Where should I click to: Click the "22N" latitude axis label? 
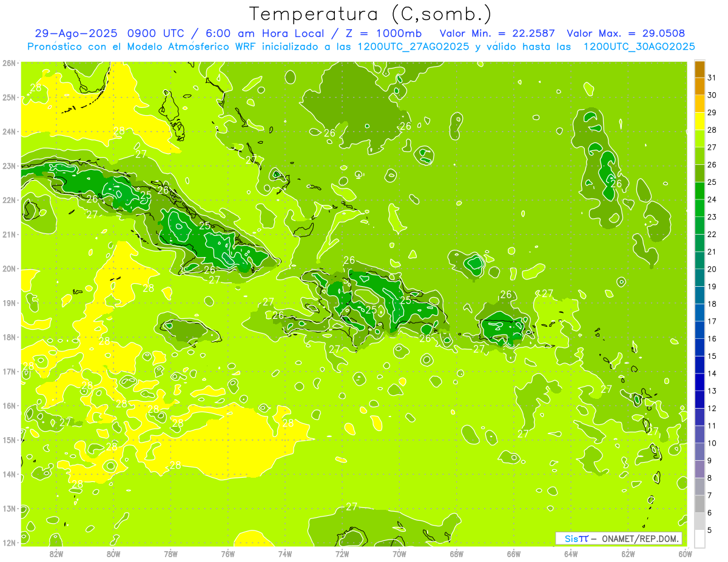(x=8, y=200)
